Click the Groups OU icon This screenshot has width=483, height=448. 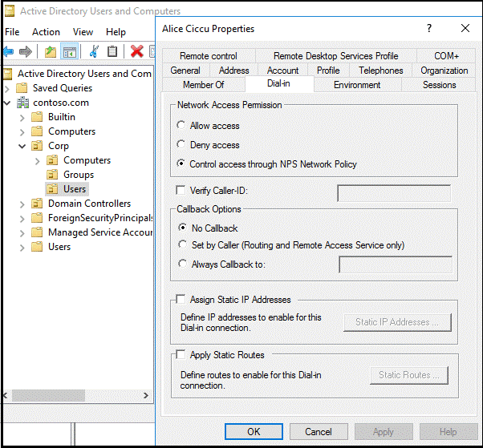click(x=52, y=175)
